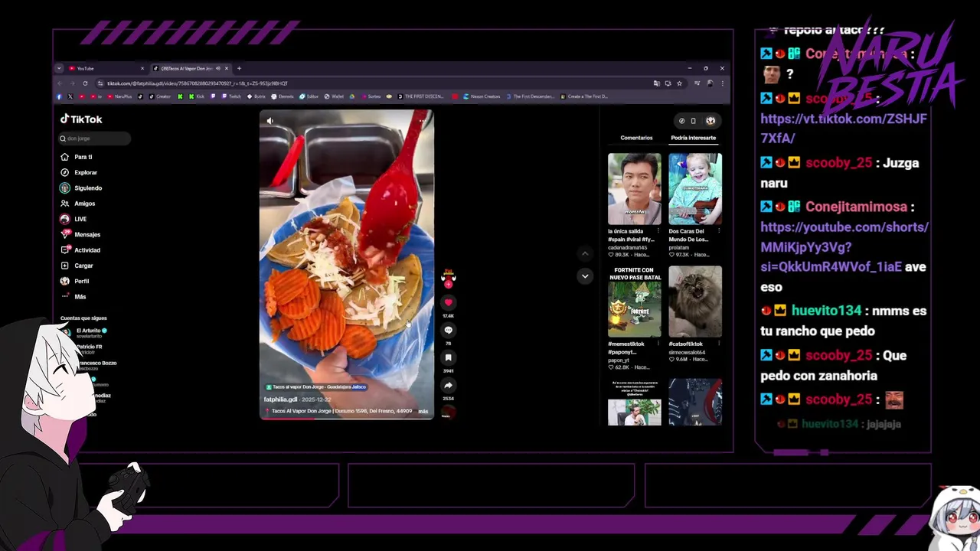This screenshot has height=551, width=980.
Task: Open Conejitamimosa's youtube.com/shorts chat link
Action: tap(844, 247)
